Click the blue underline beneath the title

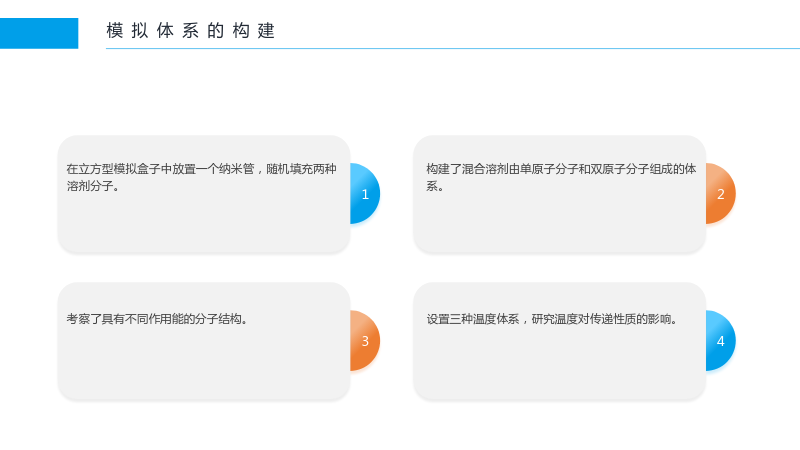coord(453,48)
